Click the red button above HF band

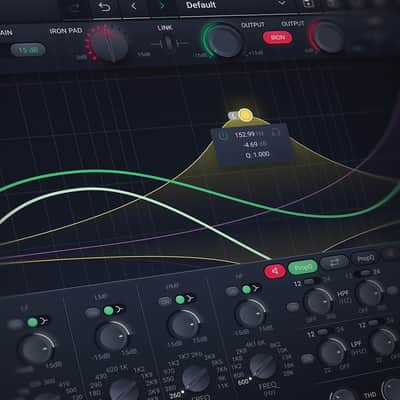[275, 271]
